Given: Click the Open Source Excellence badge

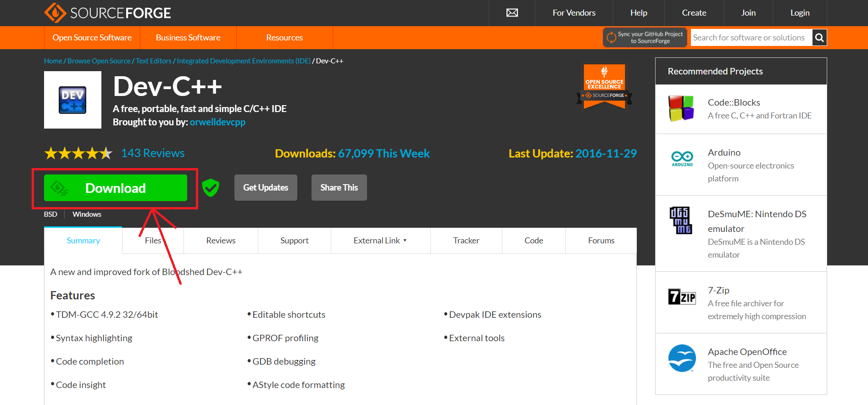Looking at the screenshot, I should tap(604, 86).
